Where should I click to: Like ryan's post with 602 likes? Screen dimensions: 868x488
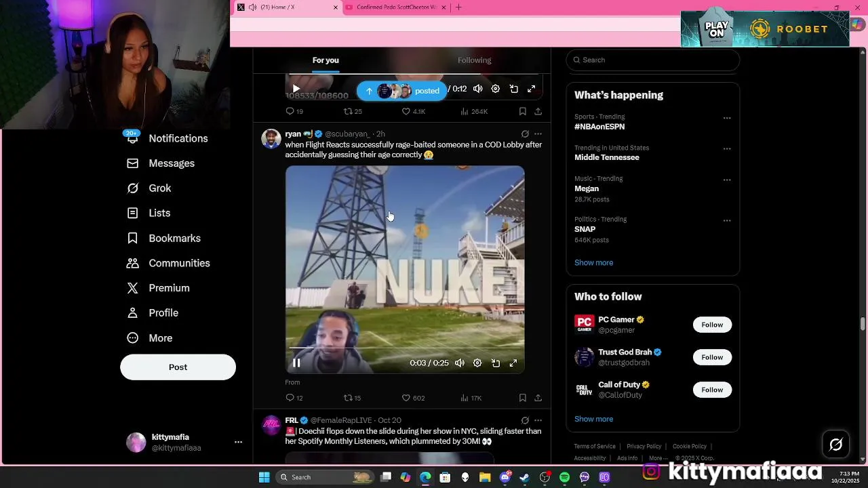tap(413, 398)
